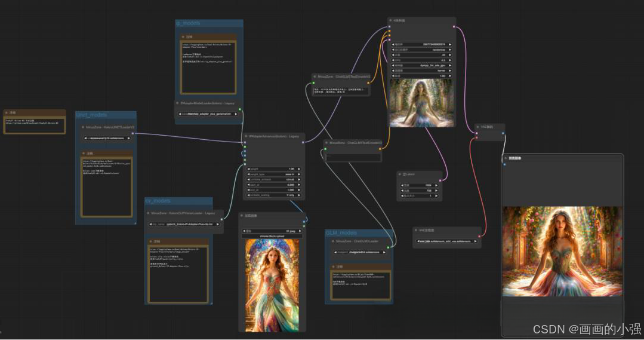The image size is (644, 340).
Task: Open the ipadapter file dropdown in IPAdapterModelLoader
Action: click(x=208, y=114)
